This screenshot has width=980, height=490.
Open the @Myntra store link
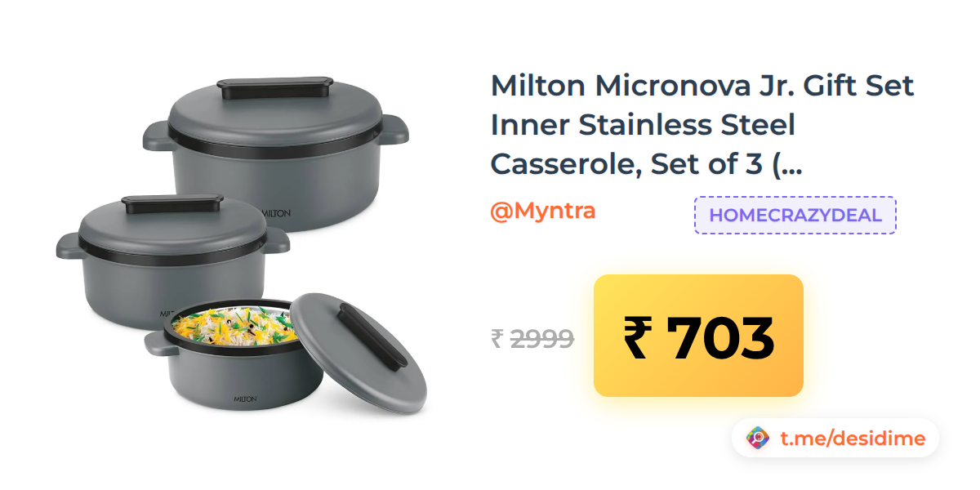[x=542, y=212]
